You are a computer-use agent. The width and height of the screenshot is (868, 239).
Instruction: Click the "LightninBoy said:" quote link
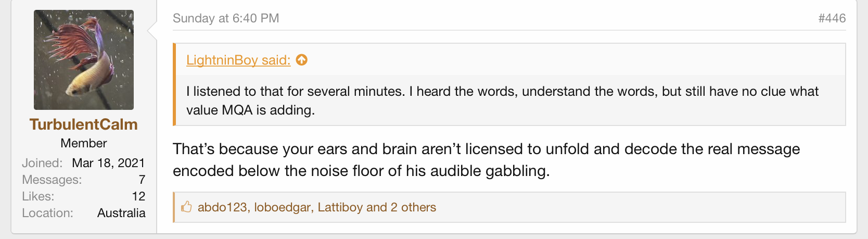(238, 60)
